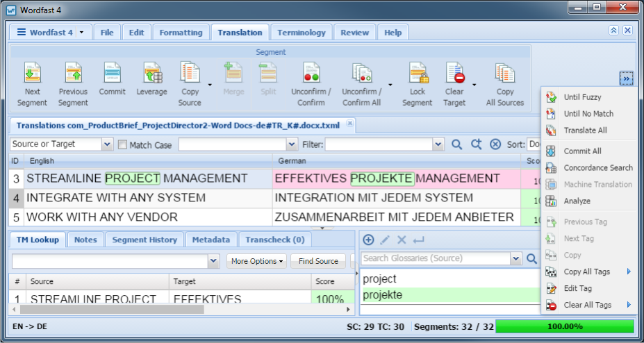Image resolution: width=644 pixels, height=343 pixels.
Task: Expand Clear Target dropdown arrow
Action: [x=474, y=85]
